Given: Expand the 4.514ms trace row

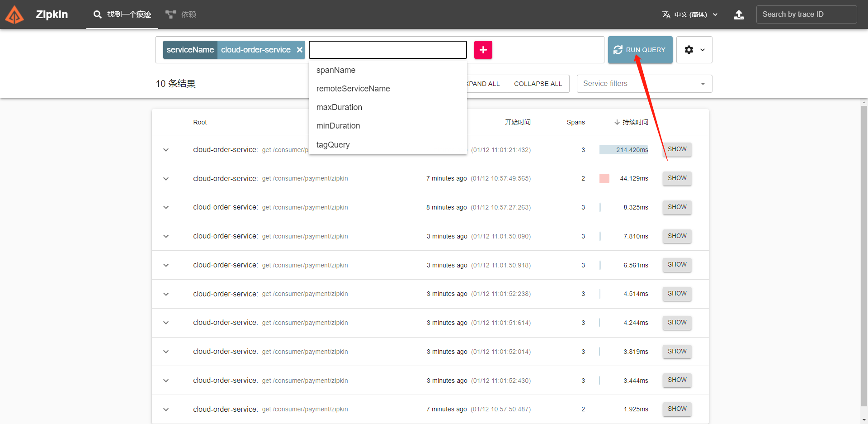Looking at the screenshot, I should pos(166,294).
